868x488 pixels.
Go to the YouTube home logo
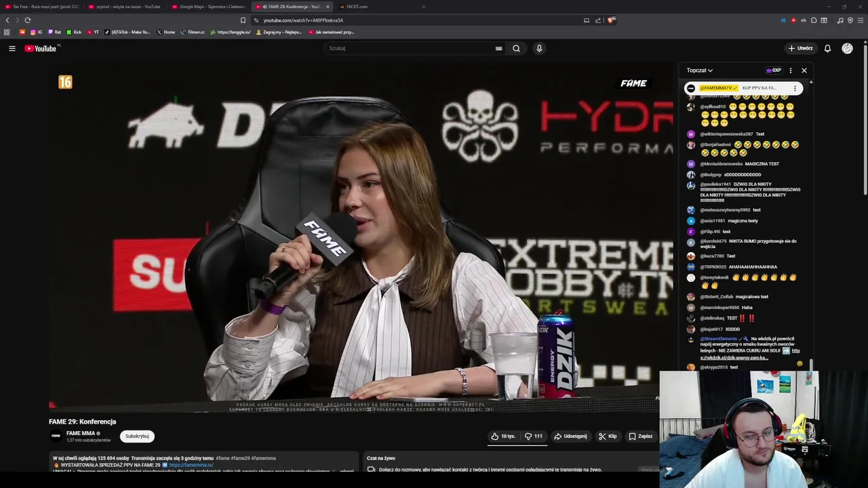(42, 48)
